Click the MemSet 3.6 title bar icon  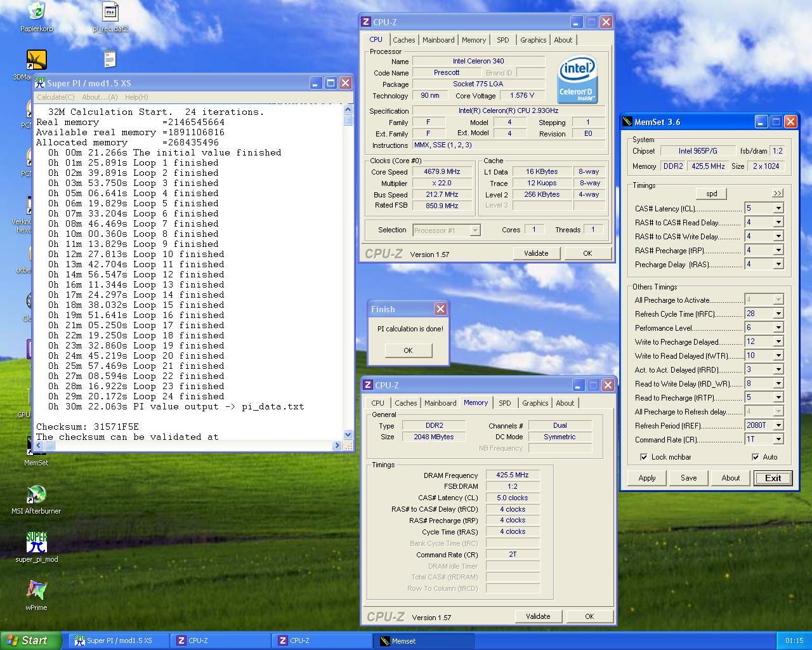(627, 121)
